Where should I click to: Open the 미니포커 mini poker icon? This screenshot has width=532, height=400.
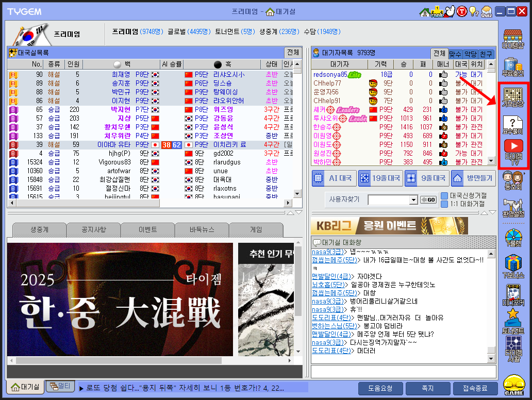[513, 295]
